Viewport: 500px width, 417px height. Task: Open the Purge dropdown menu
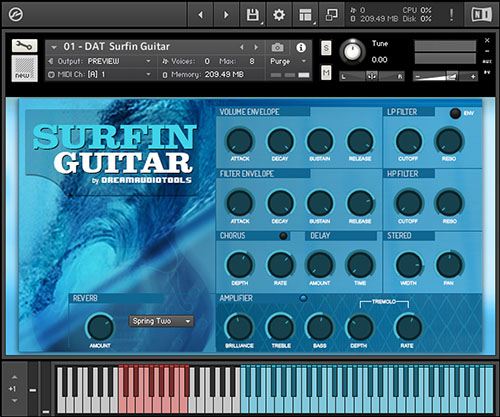[x=289, y=61]
